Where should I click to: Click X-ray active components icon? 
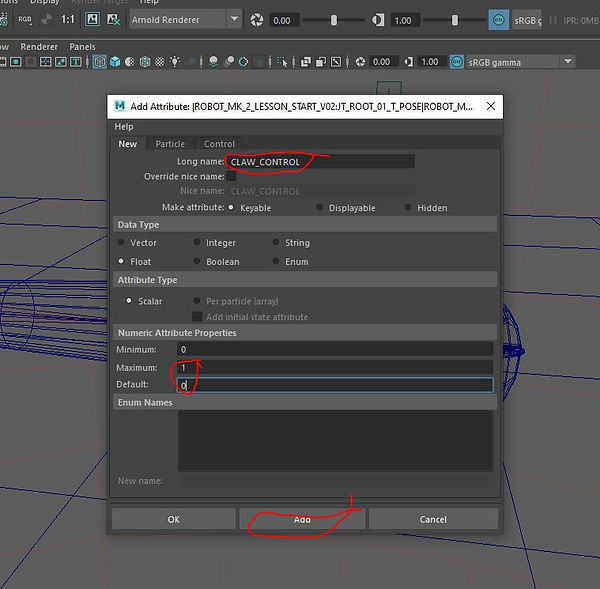click(321, 62)
